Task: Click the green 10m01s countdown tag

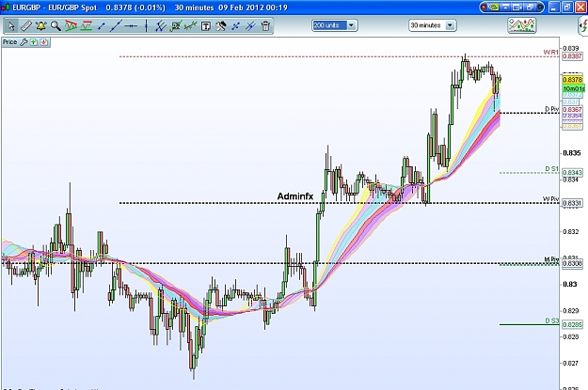Action: point(573,88)
